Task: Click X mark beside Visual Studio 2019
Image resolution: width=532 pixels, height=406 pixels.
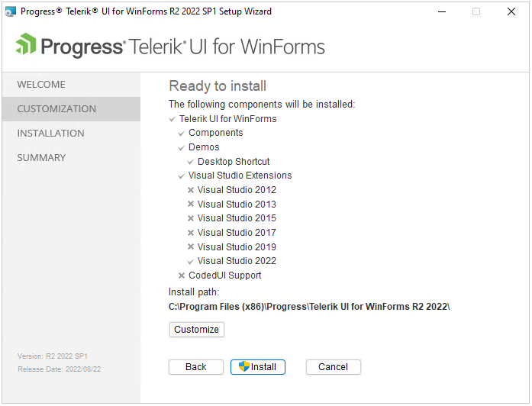Action: [x=191, y=246]
